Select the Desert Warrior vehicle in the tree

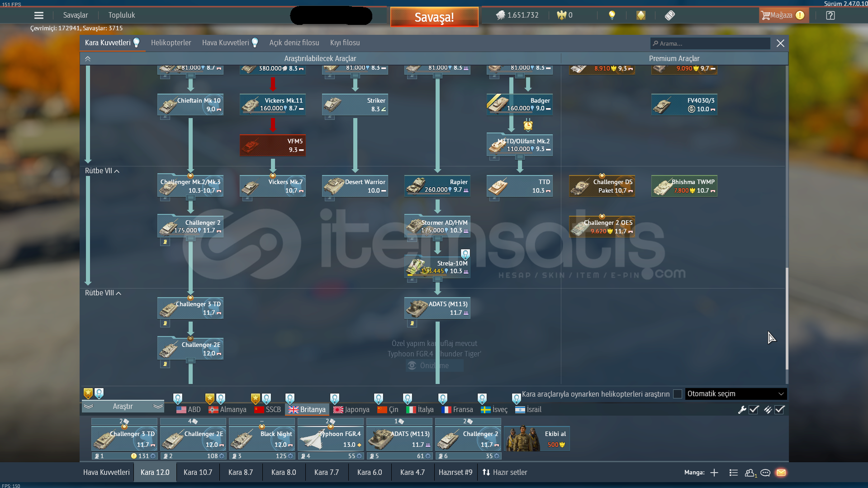(x=355, y=186)
